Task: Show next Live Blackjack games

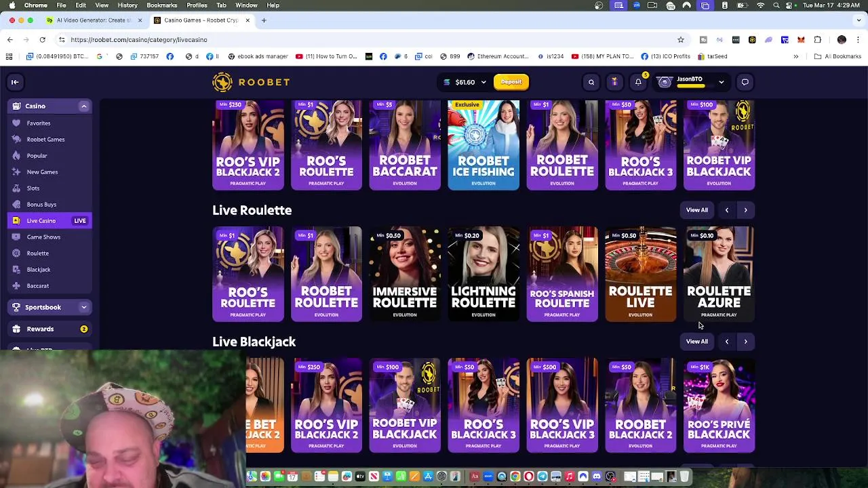Action: (x=745, y=342)
